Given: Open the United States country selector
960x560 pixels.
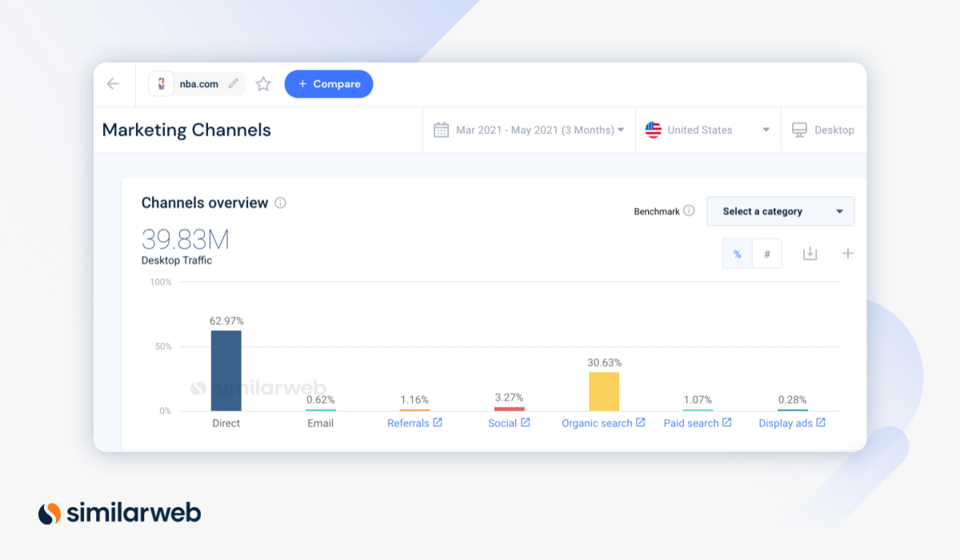Looking at the screenshot, I should click(707, 130).
